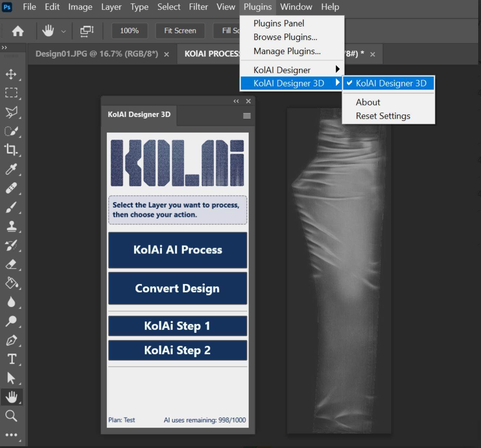Screen dimensions: 481x448
Task: Click the Convert Design button
Action: pos(177,288)
